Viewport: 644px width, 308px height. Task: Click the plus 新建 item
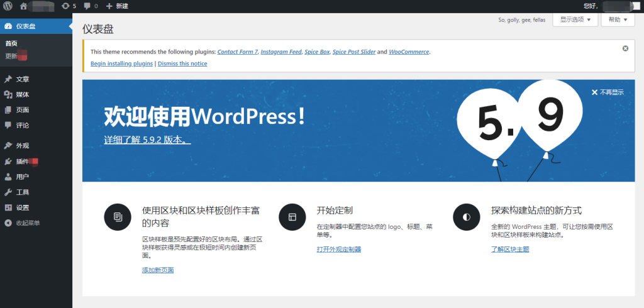pyautogui.click(x=116, y=6)
